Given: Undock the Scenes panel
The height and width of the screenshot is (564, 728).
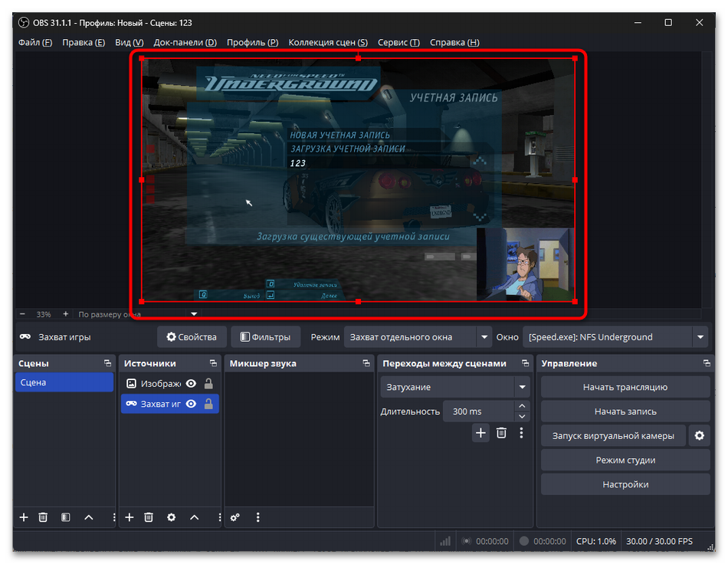Looking at the screenshot, I should pyautogui.click(x=108, y=363).
